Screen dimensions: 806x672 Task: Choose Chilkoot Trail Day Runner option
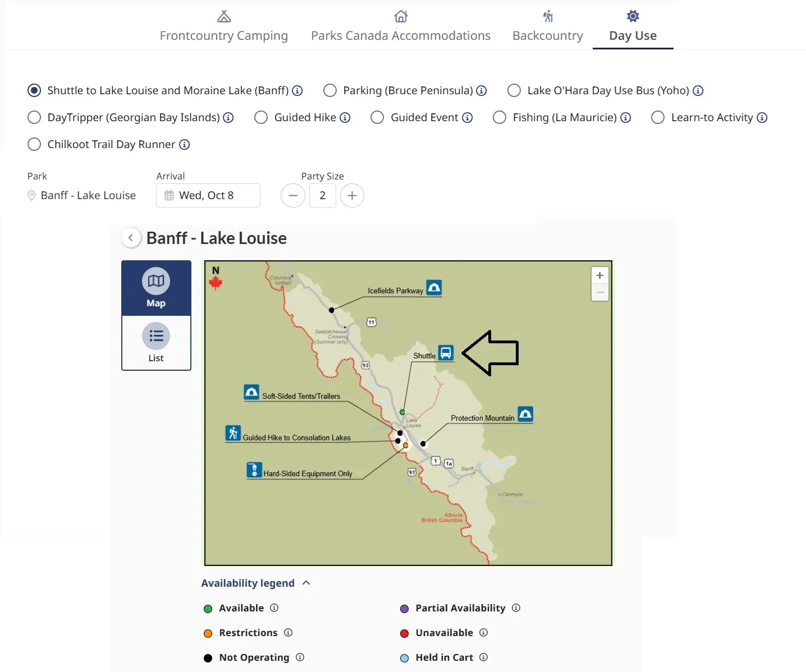(34, 144)
